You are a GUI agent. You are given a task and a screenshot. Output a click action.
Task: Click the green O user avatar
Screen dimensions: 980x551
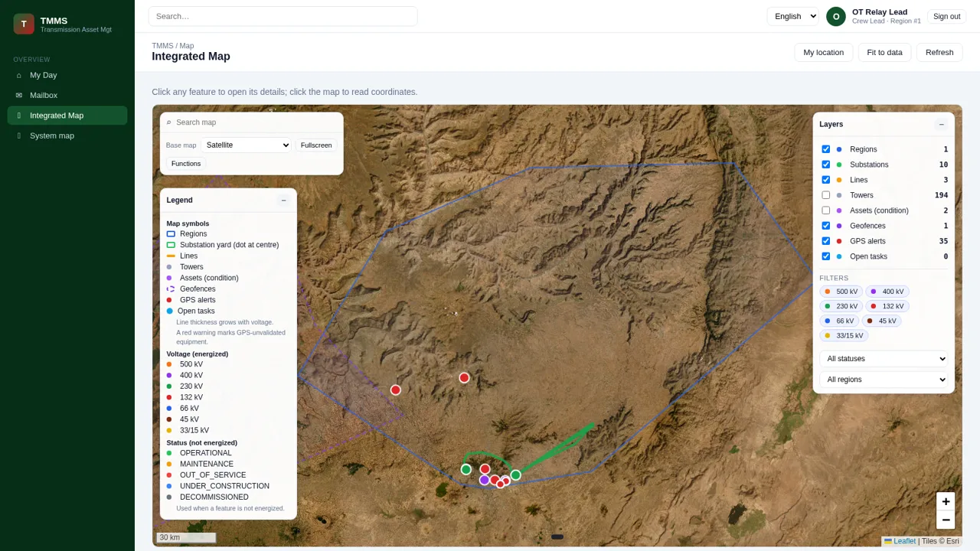(x=836, y=16)
